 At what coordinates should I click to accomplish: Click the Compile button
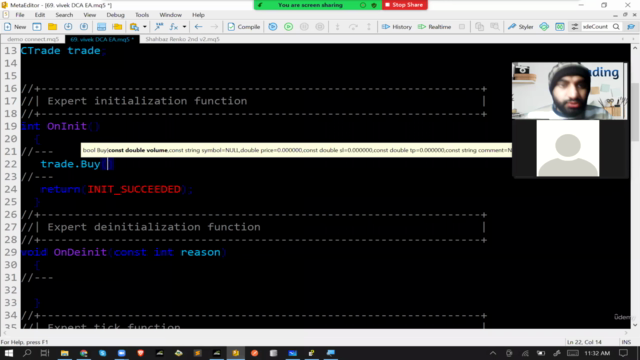pyautogui.click(x=244, y=27)
